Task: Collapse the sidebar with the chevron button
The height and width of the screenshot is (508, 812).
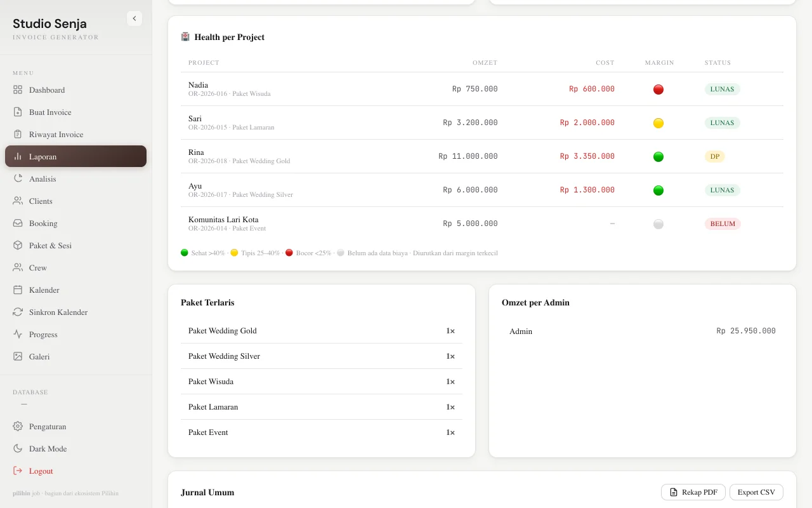Action: pyautogui.click(x=134, y=18)
